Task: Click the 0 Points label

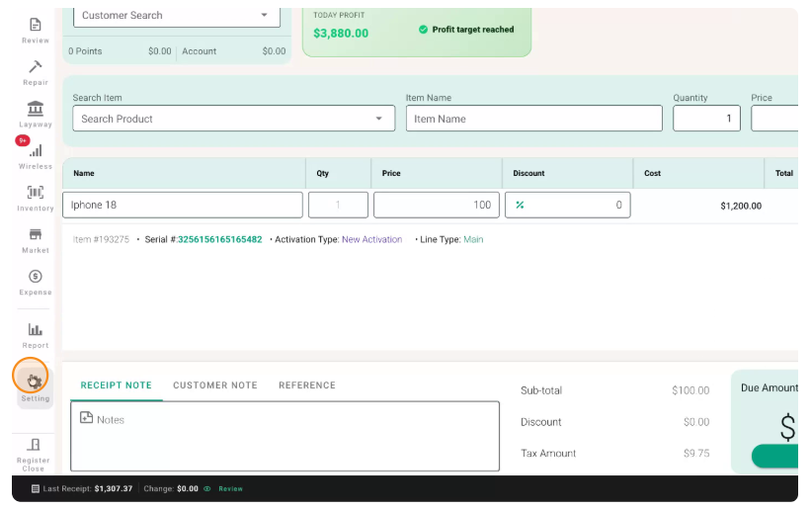Action: point(85,51)
